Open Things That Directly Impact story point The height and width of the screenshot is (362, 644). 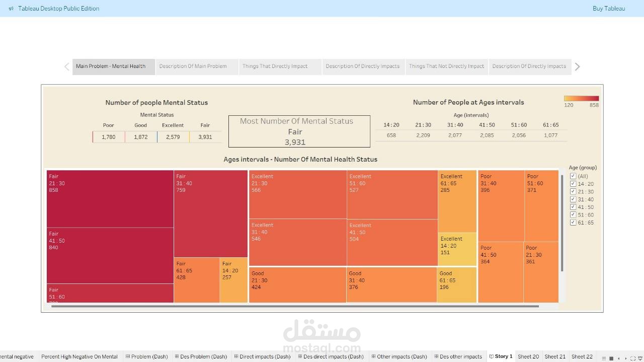pyautogui.click(x=280, y=66)
